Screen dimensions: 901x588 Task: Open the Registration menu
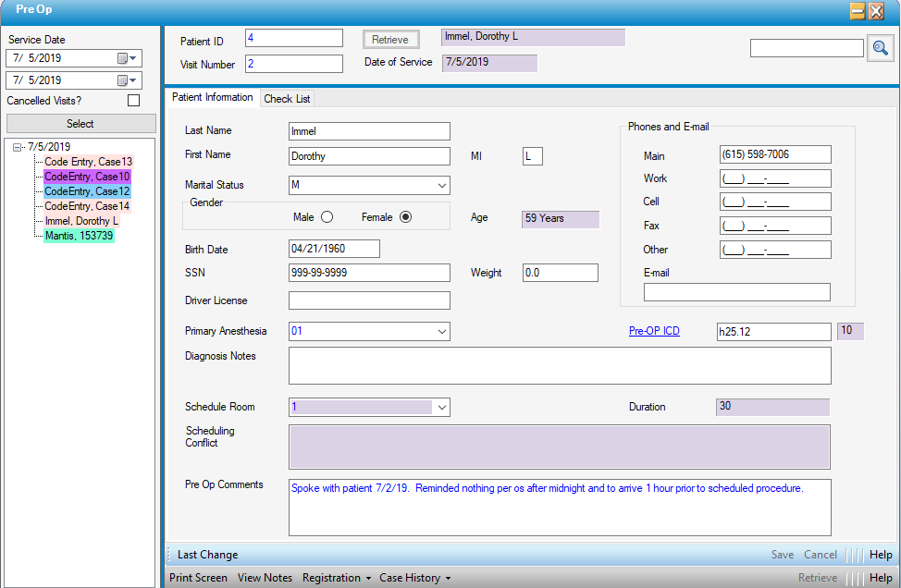336,578
